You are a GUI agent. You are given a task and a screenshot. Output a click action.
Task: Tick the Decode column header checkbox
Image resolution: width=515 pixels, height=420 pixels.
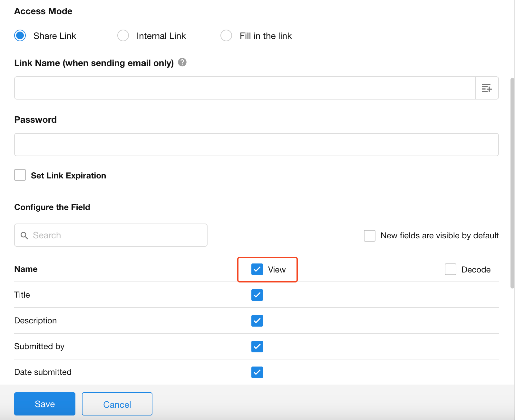pyautogui.click(x=450, y=269)
